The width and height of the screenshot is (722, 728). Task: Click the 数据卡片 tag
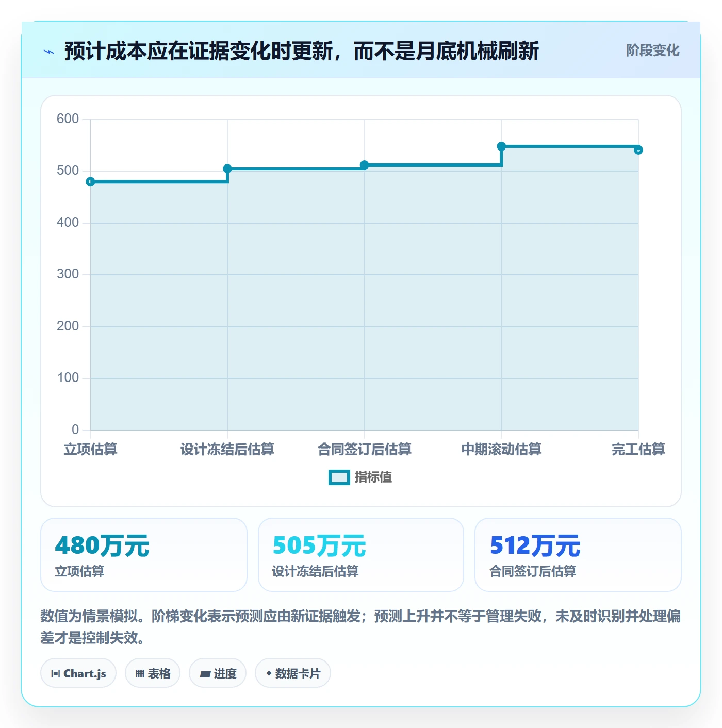(293, 673)
